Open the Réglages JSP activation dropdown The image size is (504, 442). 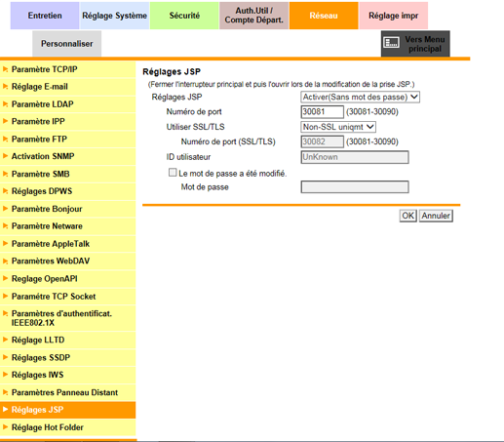tap(360, 97)
